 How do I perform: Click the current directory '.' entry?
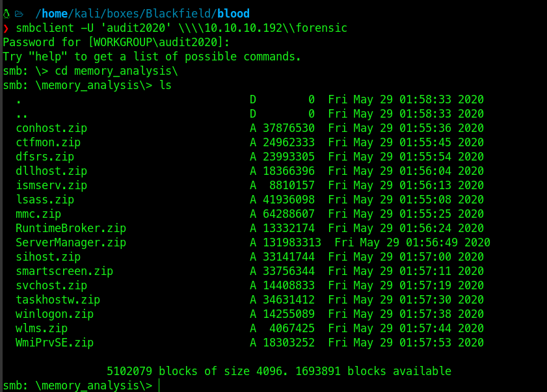[x=19, y=99]
